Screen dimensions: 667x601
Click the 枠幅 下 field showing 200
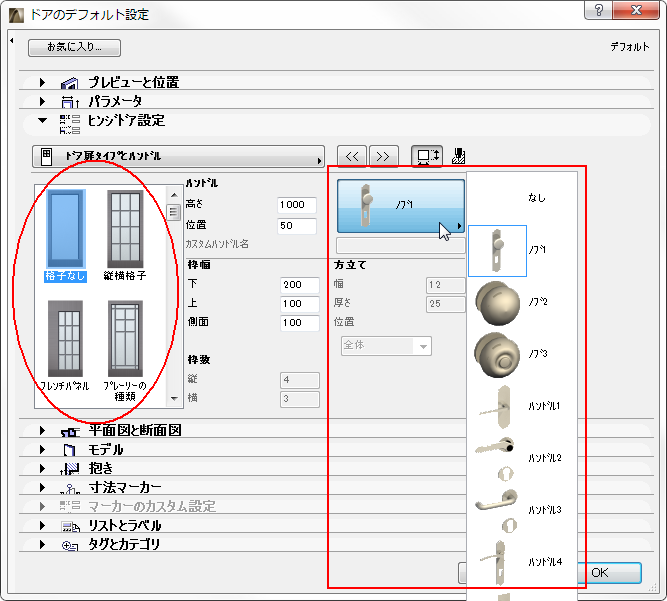299,285
